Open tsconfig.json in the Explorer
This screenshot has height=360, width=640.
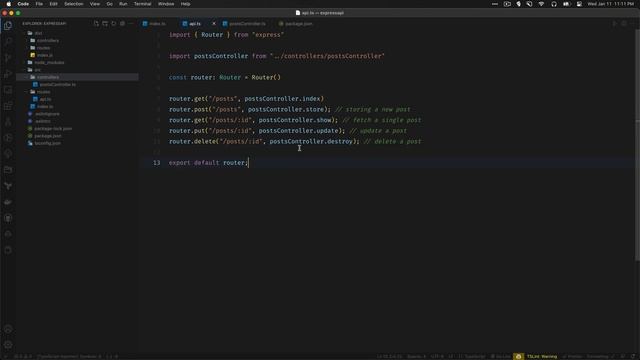[x=78, y=143]
